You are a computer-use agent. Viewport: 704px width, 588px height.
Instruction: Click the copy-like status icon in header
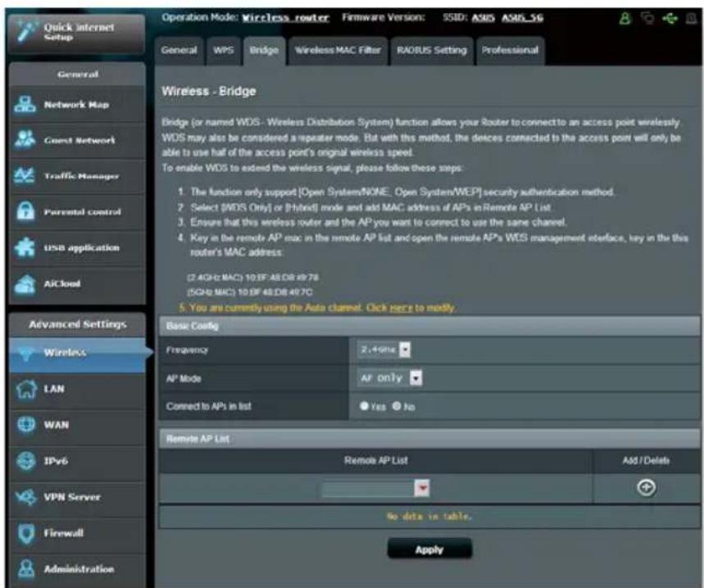click(647, 18)
